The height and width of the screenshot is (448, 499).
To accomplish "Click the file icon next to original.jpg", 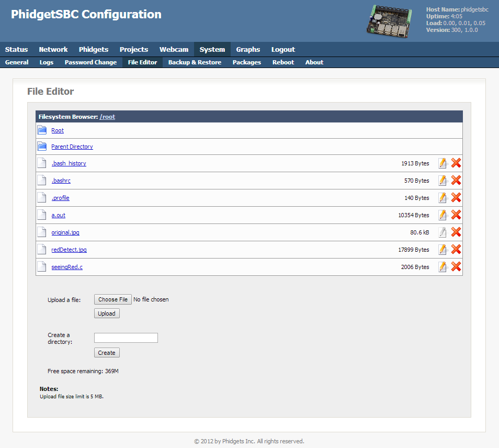I will 42,232.
